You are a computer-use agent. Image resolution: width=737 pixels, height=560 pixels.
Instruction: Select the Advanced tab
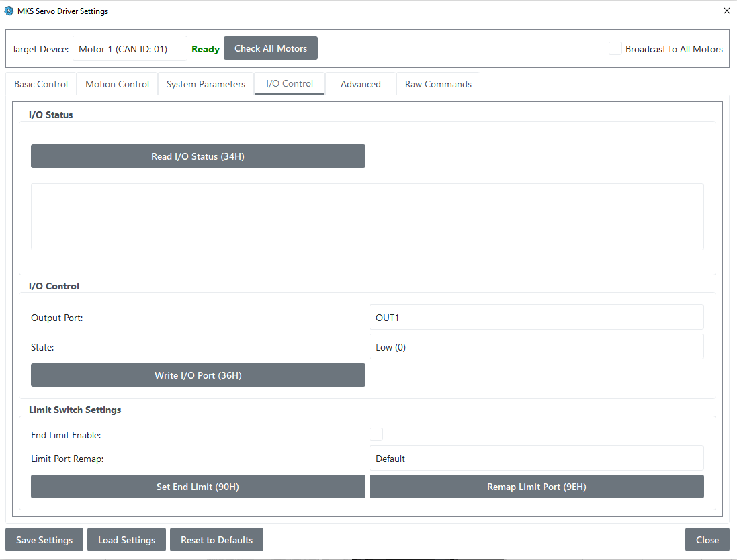[361, 84]
